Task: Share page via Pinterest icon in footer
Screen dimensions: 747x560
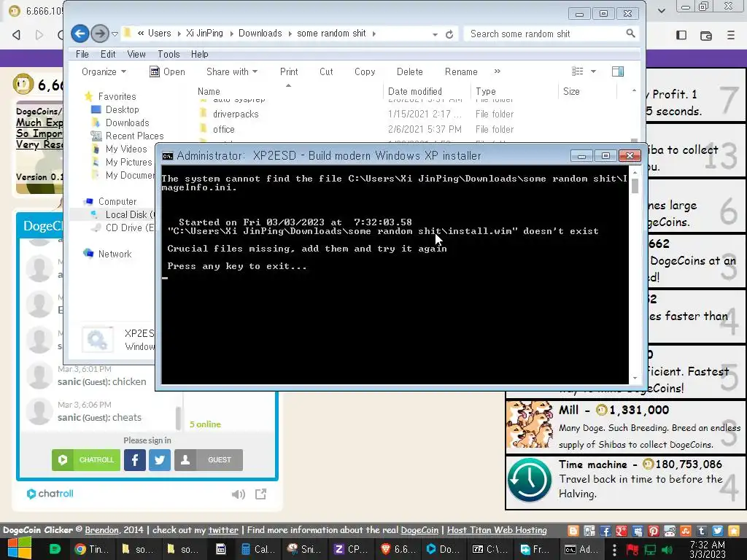Action: 653,531
